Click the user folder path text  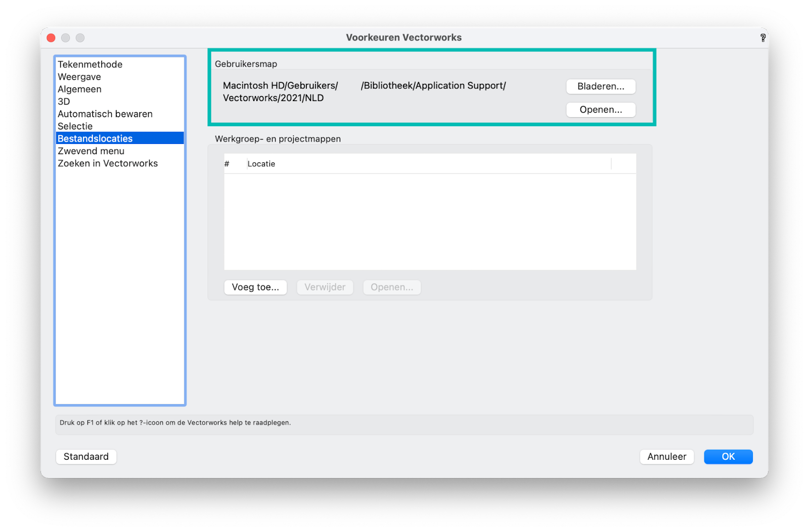[364, 91]
